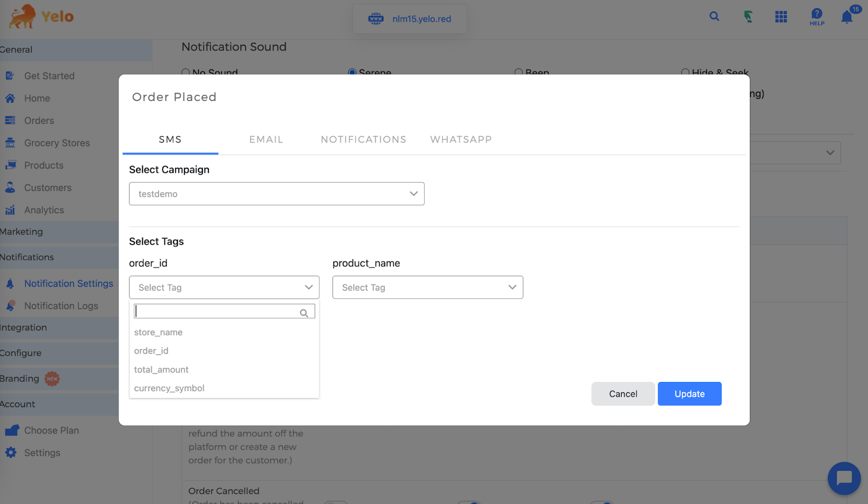
Task: Click the Notifications sidebar header
Action: pos(60,257)
